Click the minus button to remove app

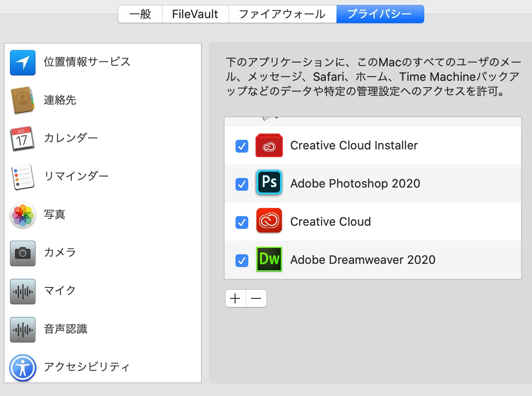point(256,298)
